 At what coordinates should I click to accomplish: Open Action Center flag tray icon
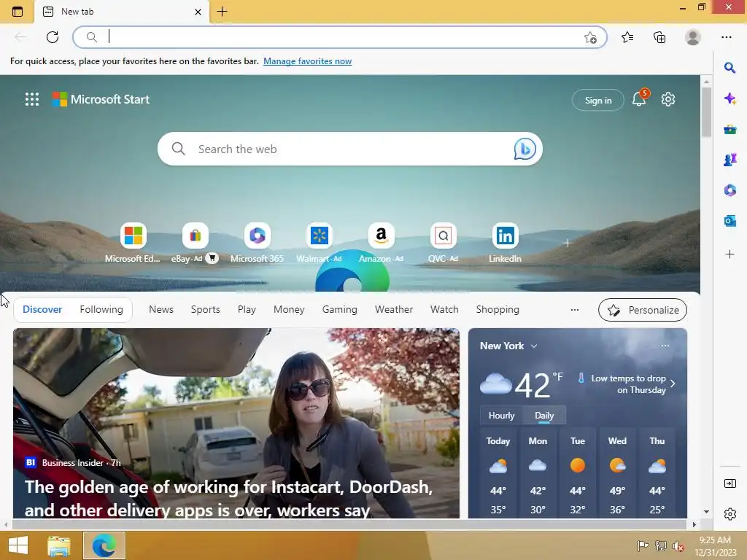(643, 545)
